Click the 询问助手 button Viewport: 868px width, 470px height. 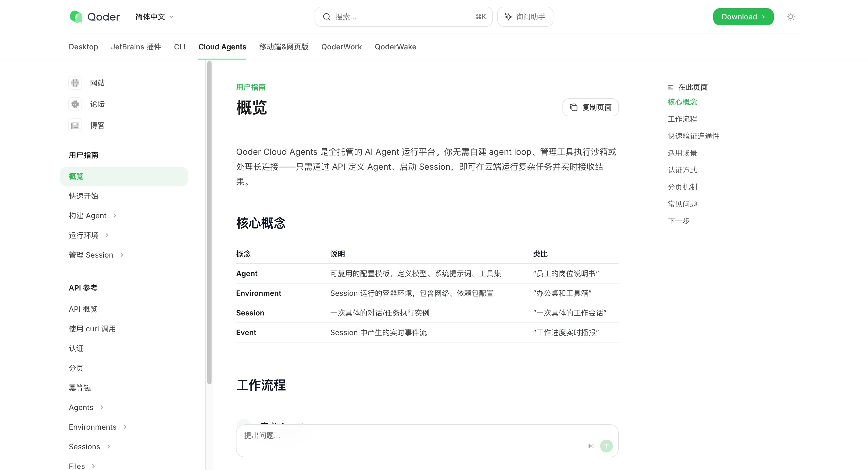(525, 16)
